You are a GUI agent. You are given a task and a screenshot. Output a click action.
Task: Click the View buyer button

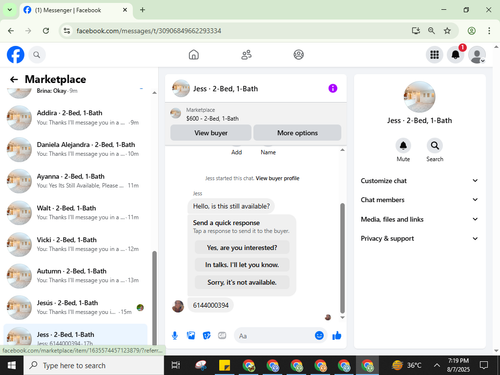(211, 133)
